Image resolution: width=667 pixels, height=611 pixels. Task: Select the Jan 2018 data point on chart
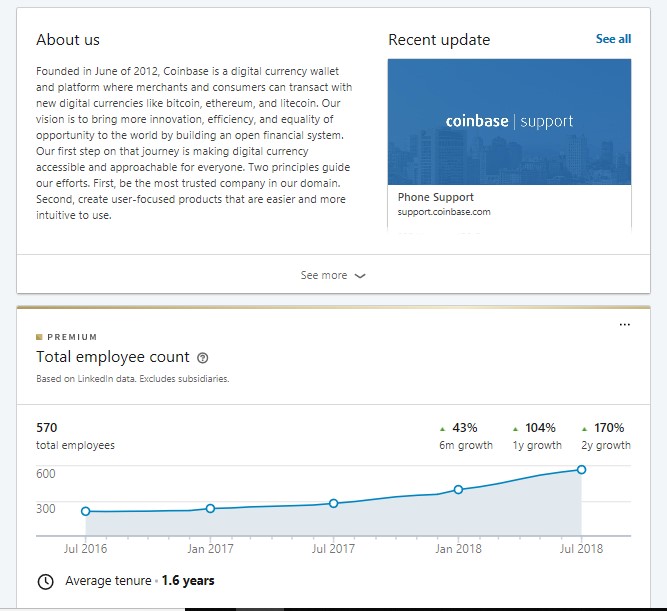[x=458, y=489]
